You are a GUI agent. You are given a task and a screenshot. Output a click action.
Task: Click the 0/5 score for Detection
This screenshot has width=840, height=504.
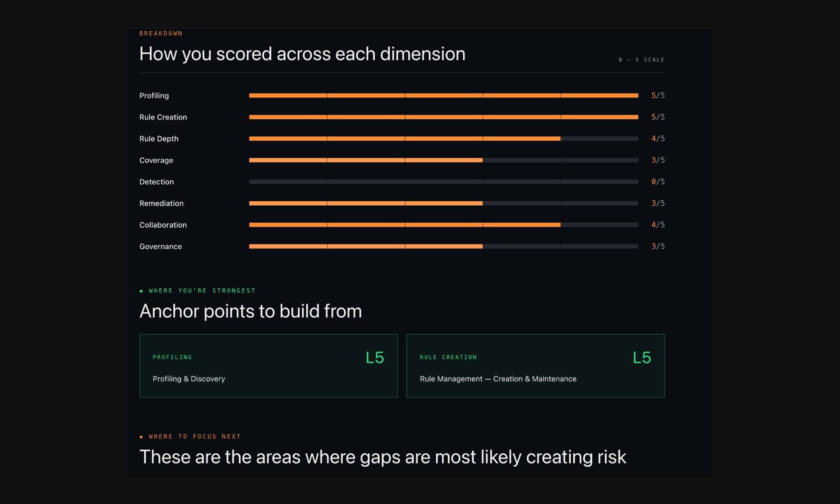click(x=658, y=182)
